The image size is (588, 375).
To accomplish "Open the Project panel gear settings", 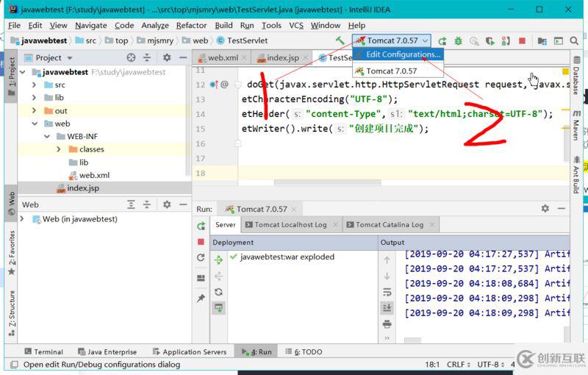I will coord(167,57).
